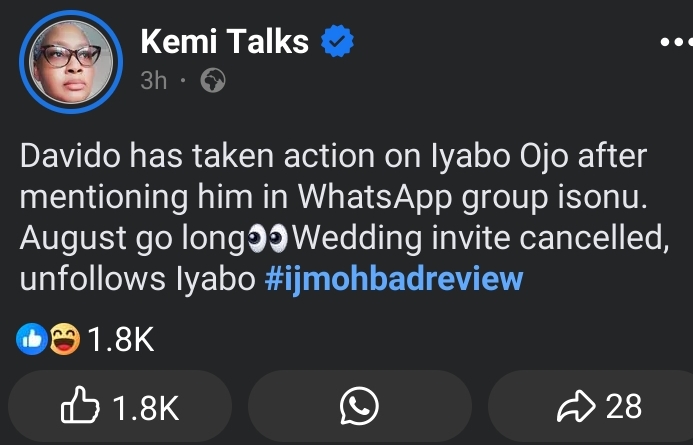Click the blue verified badge
The height and width of the screenshot is (445, 693).
pyautogui.click(x=337, y=43)
